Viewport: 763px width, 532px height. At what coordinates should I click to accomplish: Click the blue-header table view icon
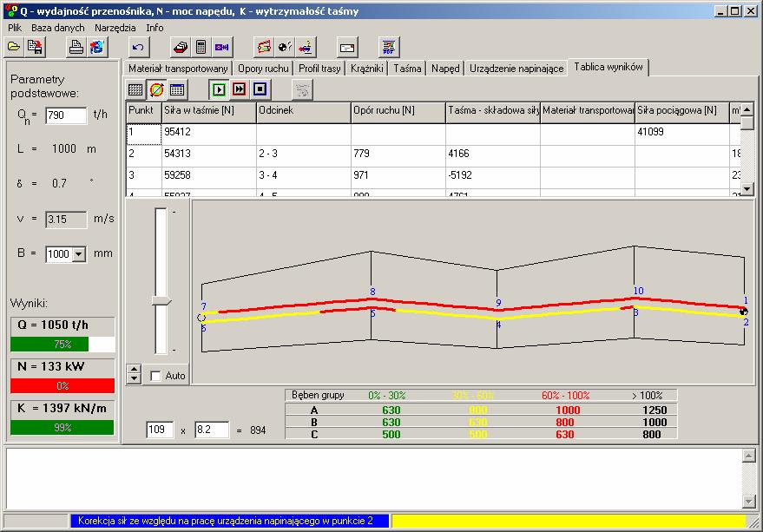click(x=177, y=89)
